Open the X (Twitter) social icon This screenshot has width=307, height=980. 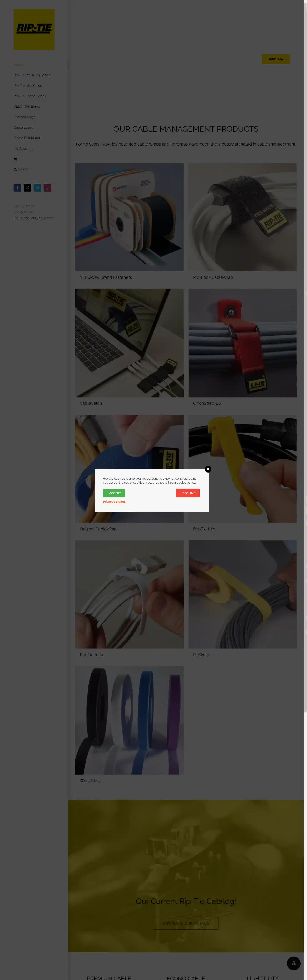click(x=27, y=188)
